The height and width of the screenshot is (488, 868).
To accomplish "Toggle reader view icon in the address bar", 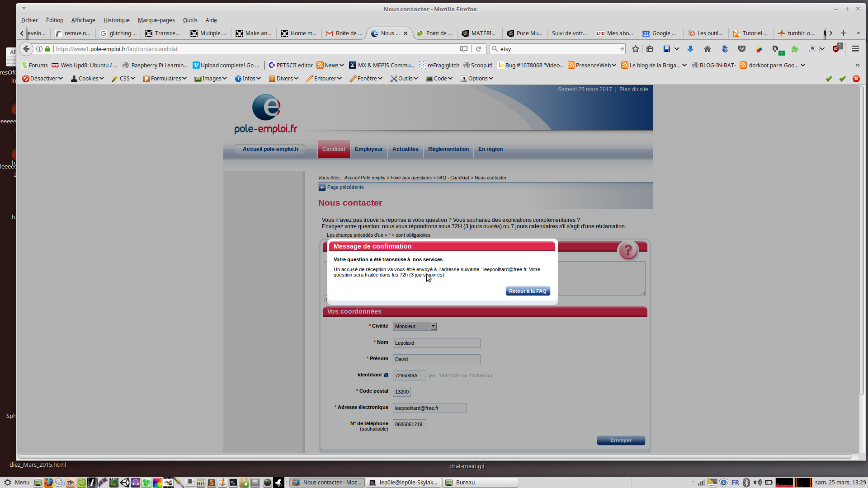I will (x=464, y=49).
